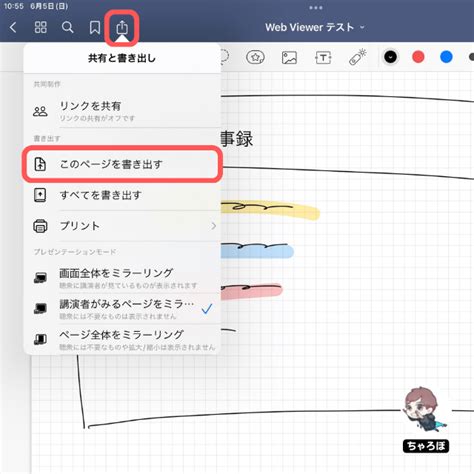Tap the printer icon
Image resolution: width=474 pixels, height=474 pixels.
coord(40,226)
